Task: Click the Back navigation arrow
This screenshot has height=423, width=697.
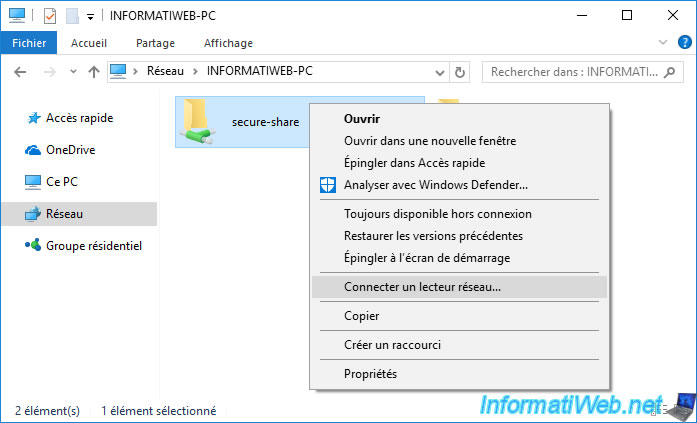Action: pyautogui.click(x=20, y=72)
